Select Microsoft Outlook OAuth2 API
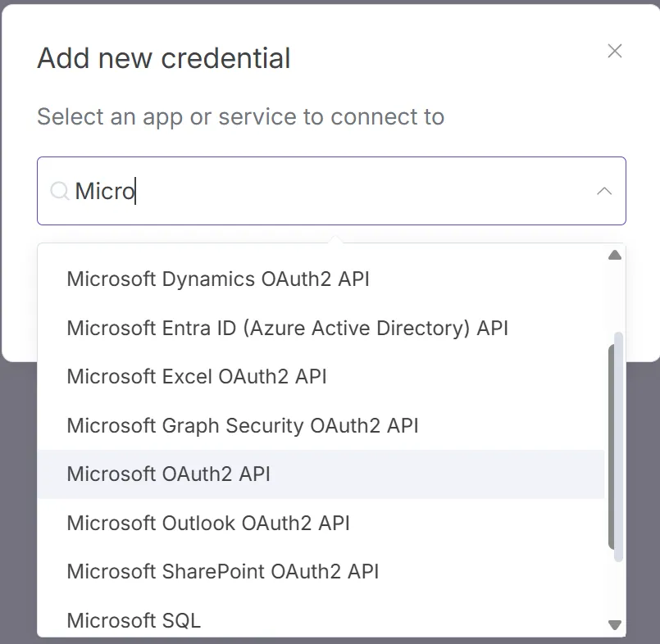660x644 pixels. click(x=209, y=523)
